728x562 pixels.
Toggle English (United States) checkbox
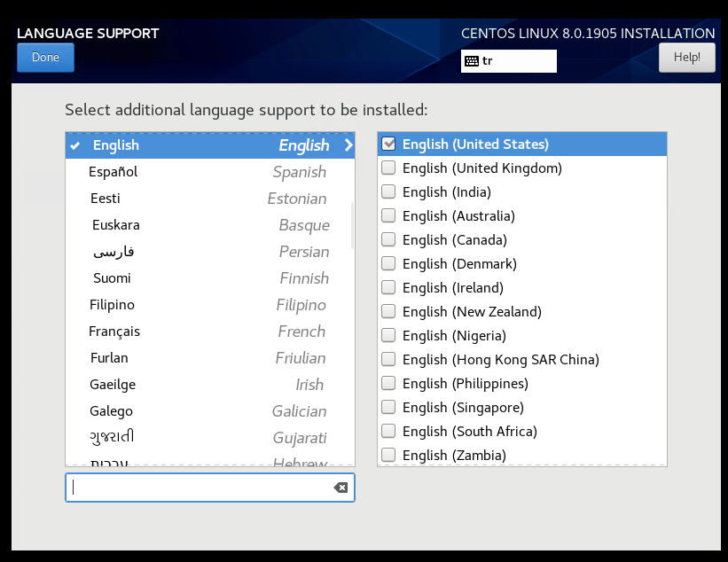click(388, 144)
